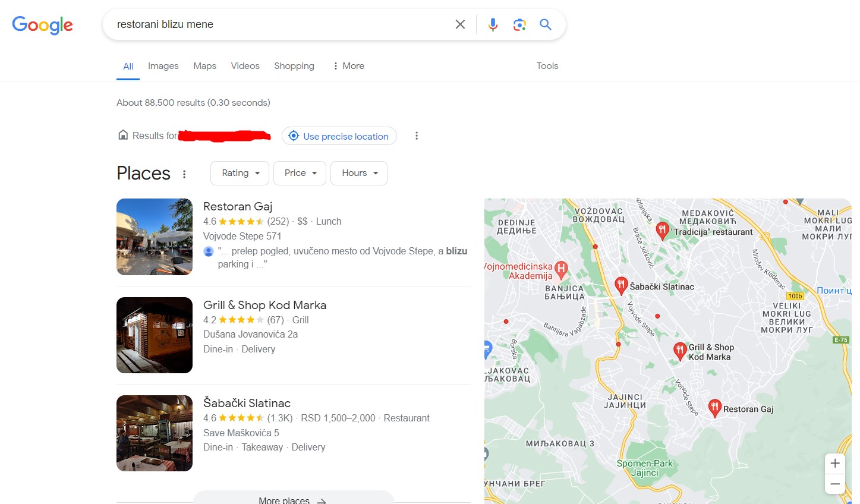
Task: Switch to the Shopping tab
Action: (294, 66)
